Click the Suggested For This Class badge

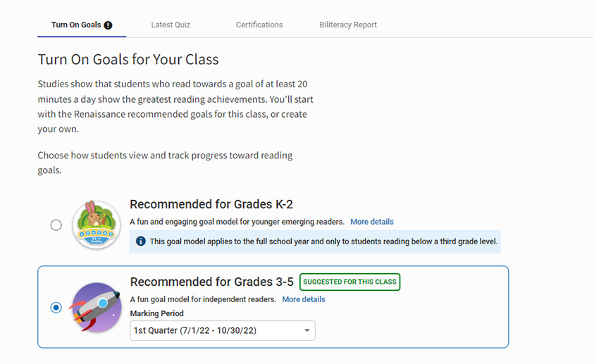coord(349,282)
